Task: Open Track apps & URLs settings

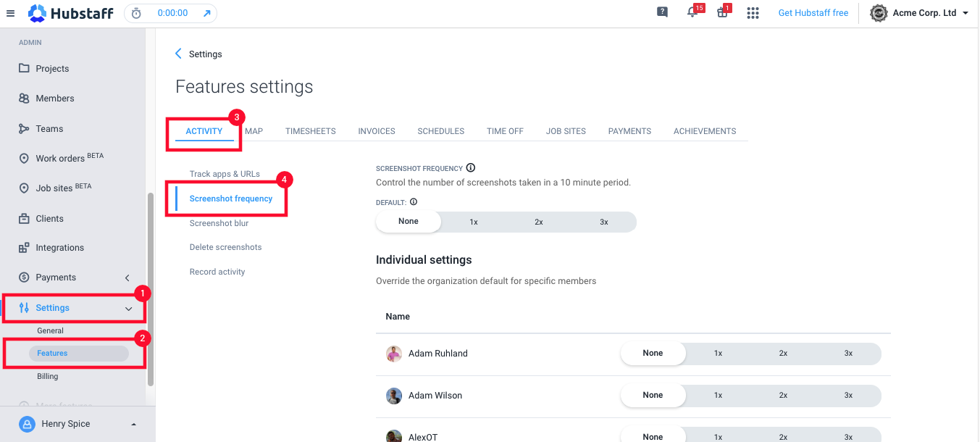Action: click(225, 174)
